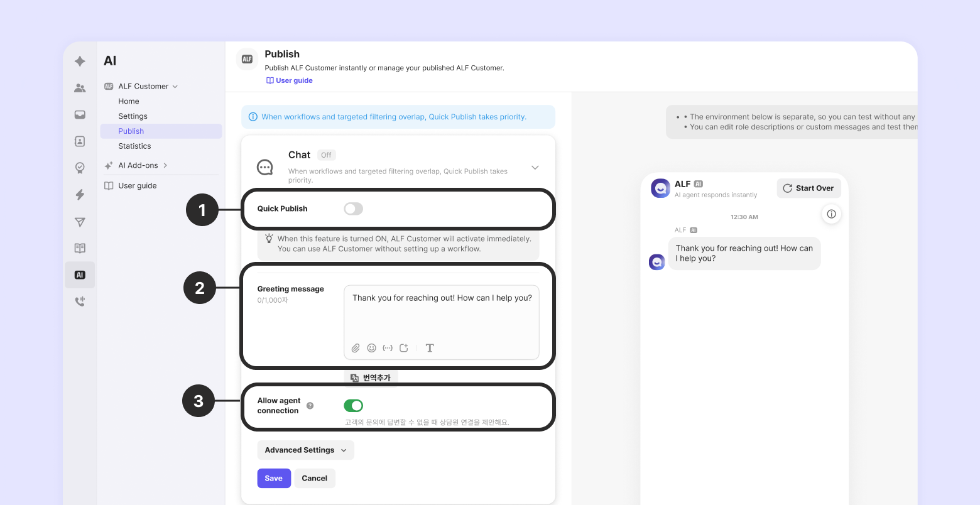980x505 pixels.
Task: Open the Settings menu item
Action: pos(133,116)
